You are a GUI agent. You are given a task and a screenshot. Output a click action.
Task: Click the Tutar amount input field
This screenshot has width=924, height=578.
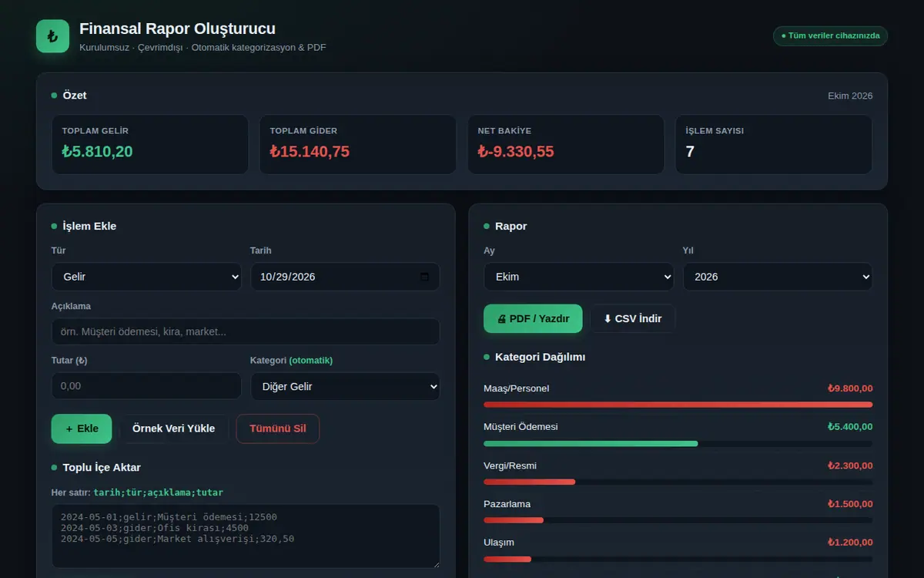[x=146, y=385]
